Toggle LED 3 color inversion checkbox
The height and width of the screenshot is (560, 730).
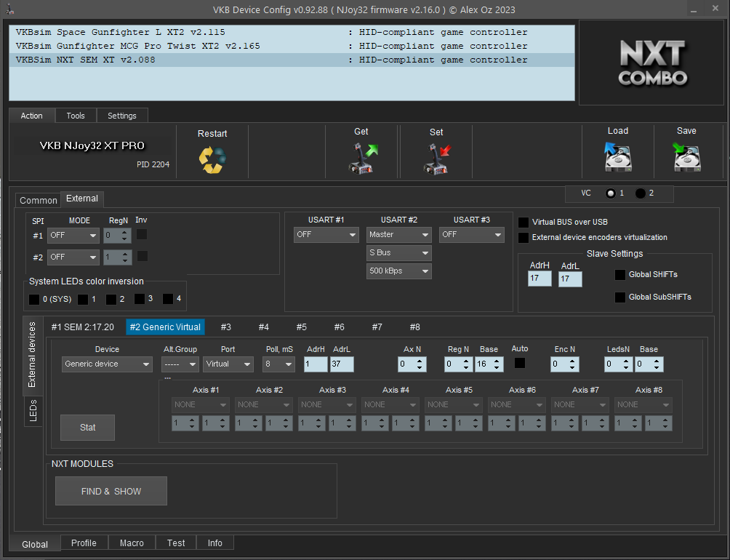pos(139,299)
